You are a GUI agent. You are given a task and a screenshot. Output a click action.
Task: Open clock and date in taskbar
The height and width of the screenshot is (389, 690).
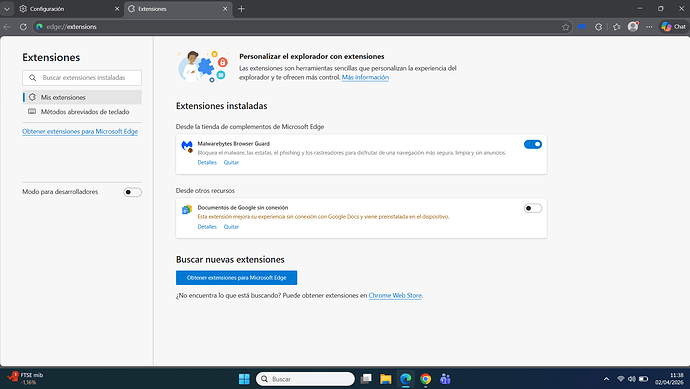tap(669, 379)
